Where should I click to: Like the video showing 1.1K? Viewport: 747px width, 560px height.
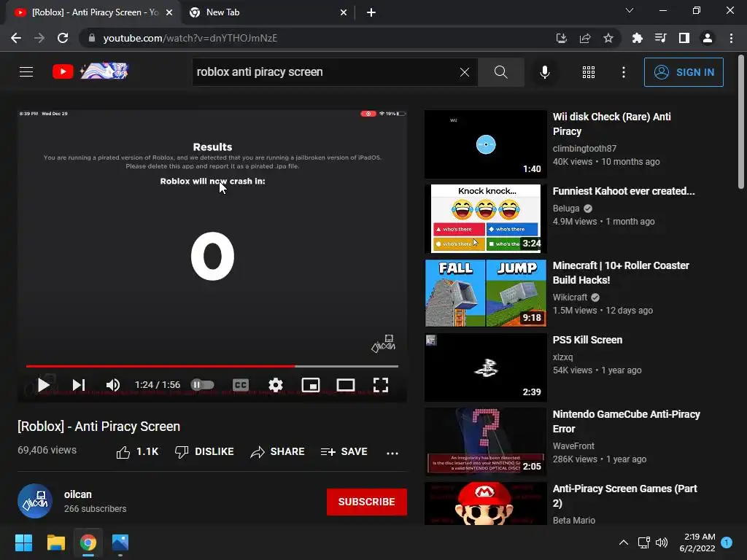pyautogui.click(x=137, y=452)
